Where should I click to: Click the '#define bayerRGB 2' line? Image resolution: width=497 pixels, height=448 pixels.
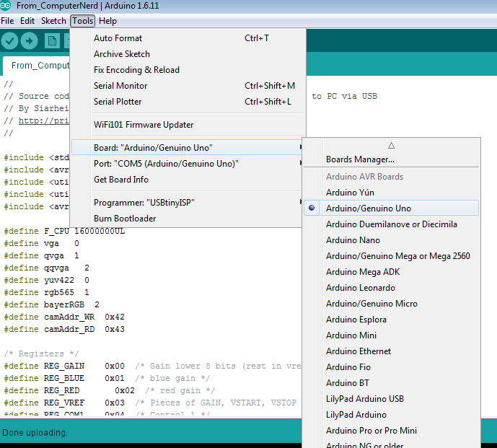(x=52, y=304)
